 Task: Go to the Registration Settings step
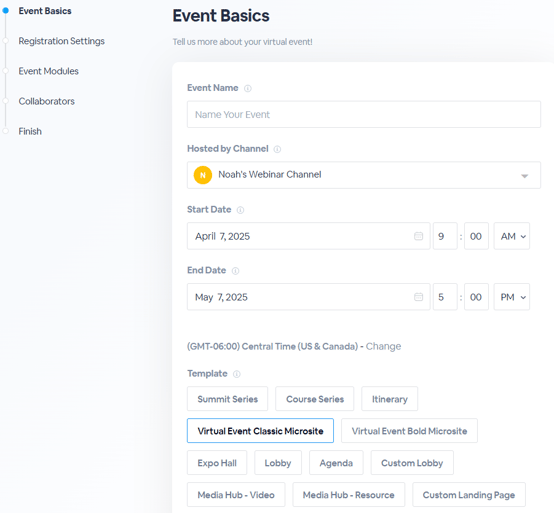pyautogui.click(x=61, y=41)
